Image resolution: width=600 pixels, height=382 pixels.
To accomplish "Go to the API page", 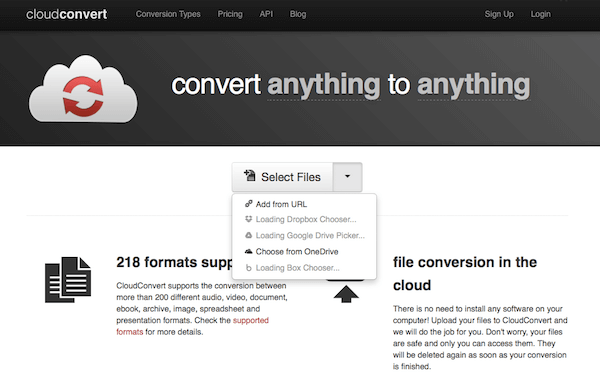I will [x=266, y=14].
